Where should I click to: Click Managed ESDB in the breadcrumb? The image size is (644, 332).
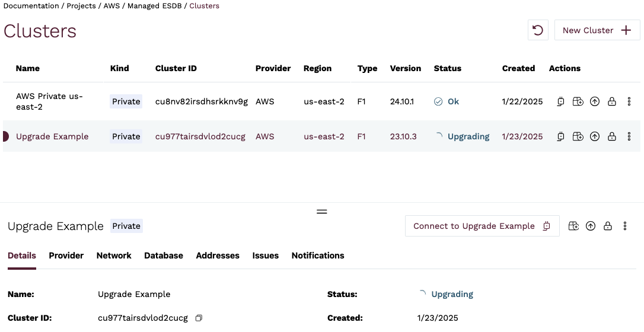point(154,6)
